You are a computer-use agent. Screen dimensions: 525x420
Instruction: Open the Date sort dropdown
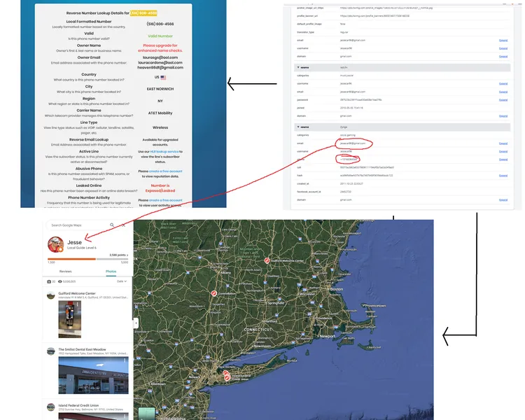pyautogui.click(x=121, y=281)
